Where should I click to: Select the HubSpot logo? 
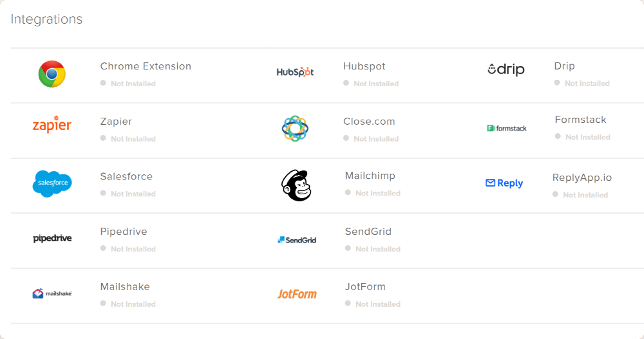pyautogui.click(x=295, y=72)
